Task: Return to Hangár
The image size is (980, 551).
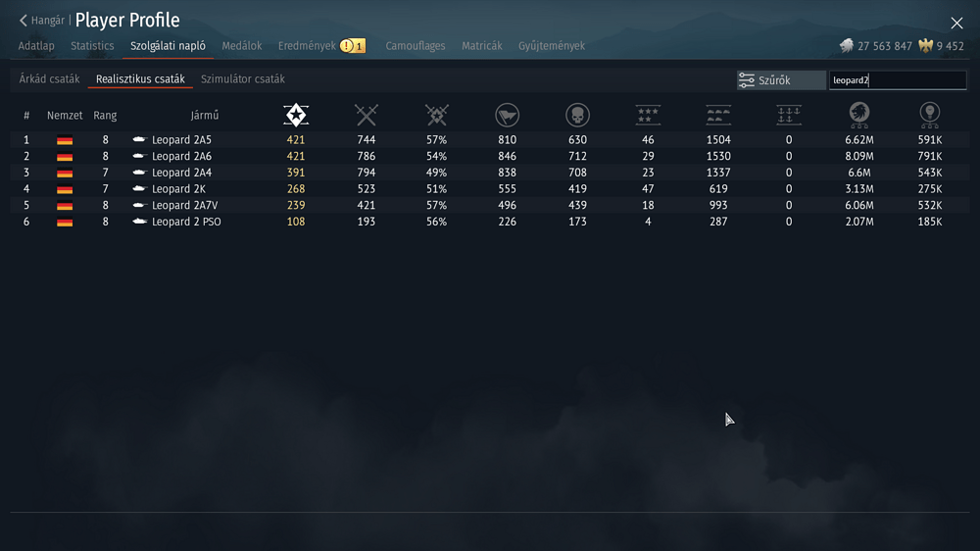Action: click(47, 21)
